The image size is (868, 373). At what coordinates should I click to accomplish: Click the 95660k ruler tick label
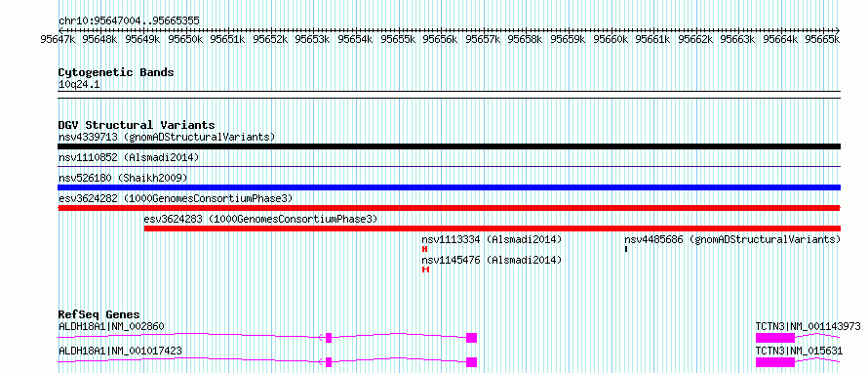612,39
